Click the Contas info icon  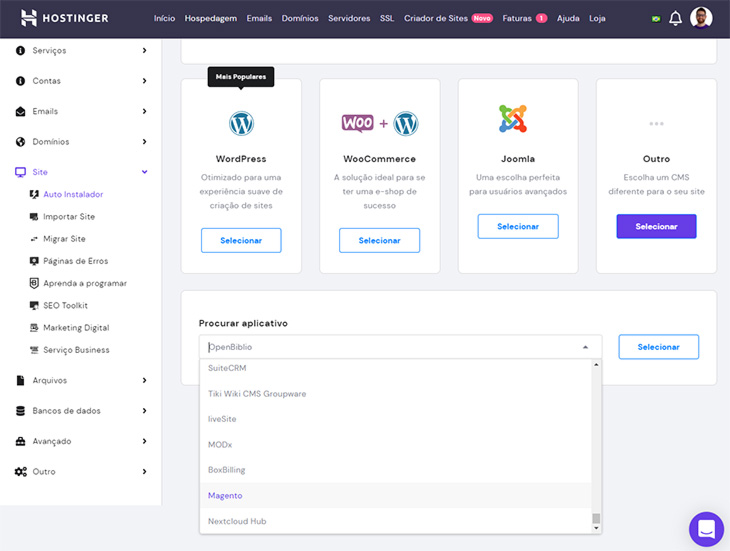coord(20,81)
